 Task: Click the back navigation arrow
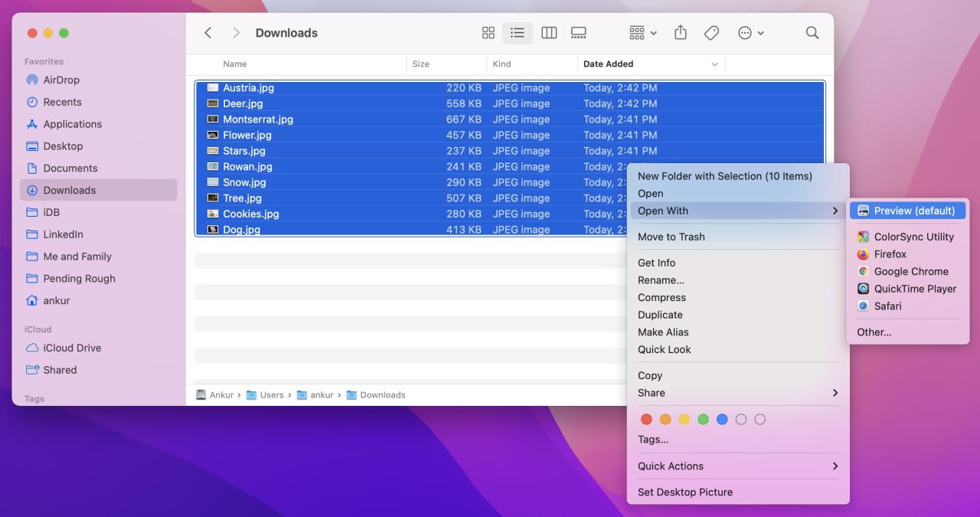207,32
